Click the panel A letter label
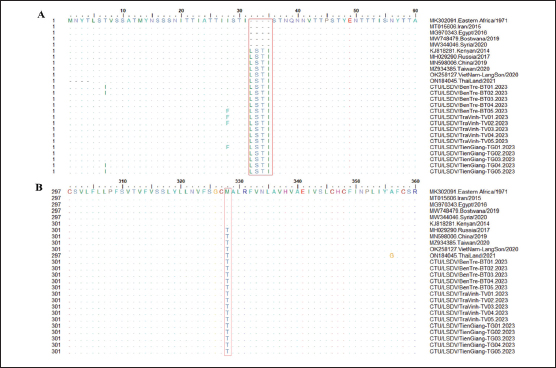Viewport: 556px width, 368px height. [x=41, y=15]
